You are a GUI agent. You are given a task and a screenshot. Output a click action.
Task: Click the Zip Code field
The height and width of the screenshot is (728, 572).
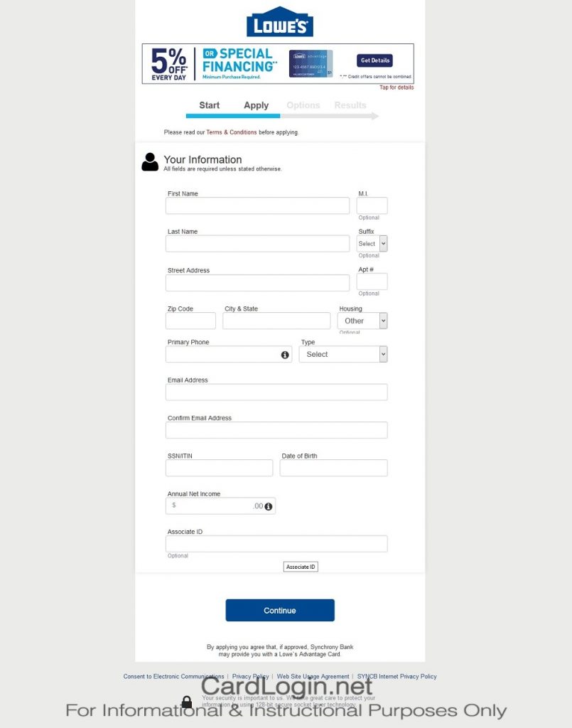(190, 321)
